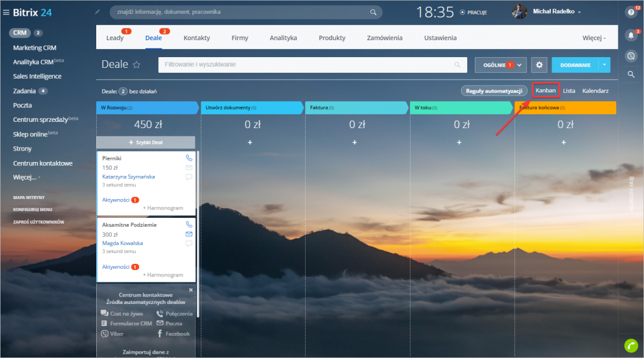
Task: Switch to Lista view
Action: pos(569,91)
